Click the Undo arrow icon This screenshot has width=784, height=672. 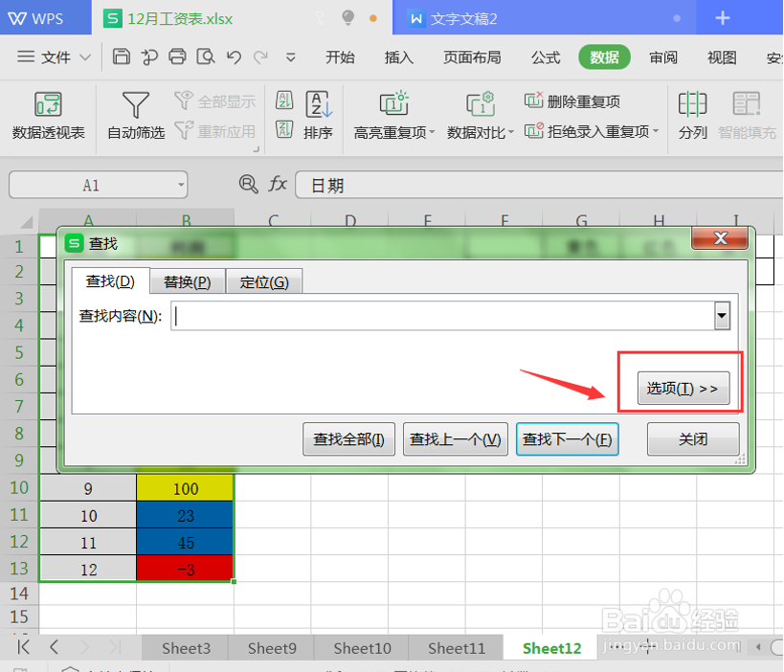(234, 57)
